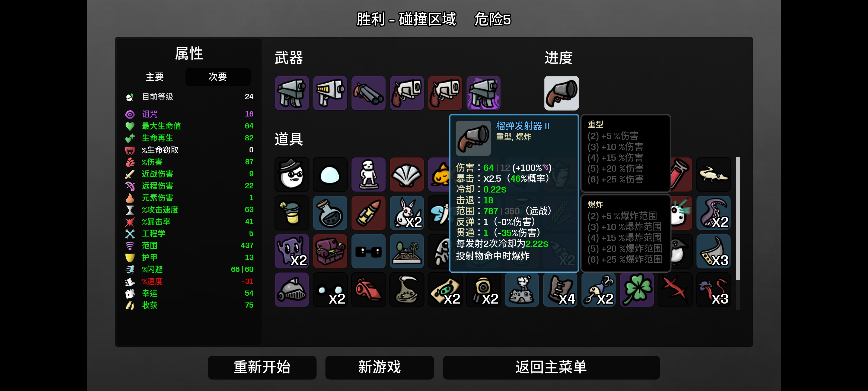Click the 新游戏 button
The height and width of the screenshot is (391, 868).
379,367
